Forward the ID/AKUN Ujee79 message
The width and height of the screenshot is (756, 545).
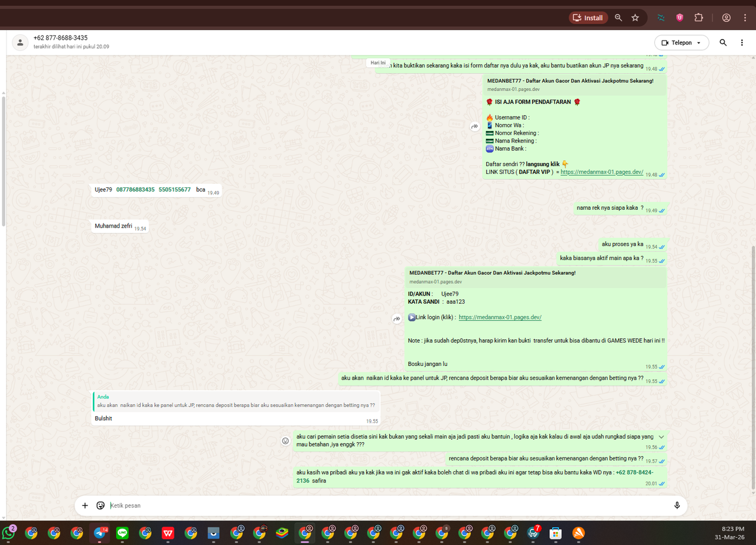[x=397, y=319]
